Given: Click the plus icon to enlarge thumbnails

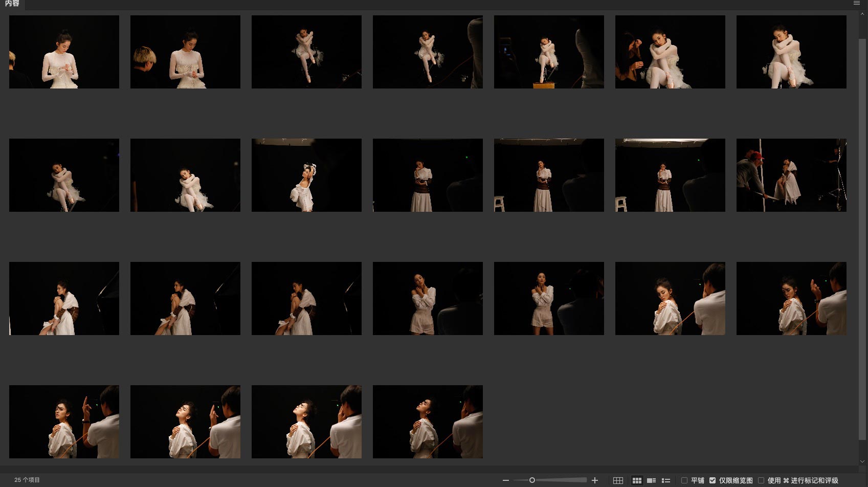Looking at the screenshot, I should (594, 480).
